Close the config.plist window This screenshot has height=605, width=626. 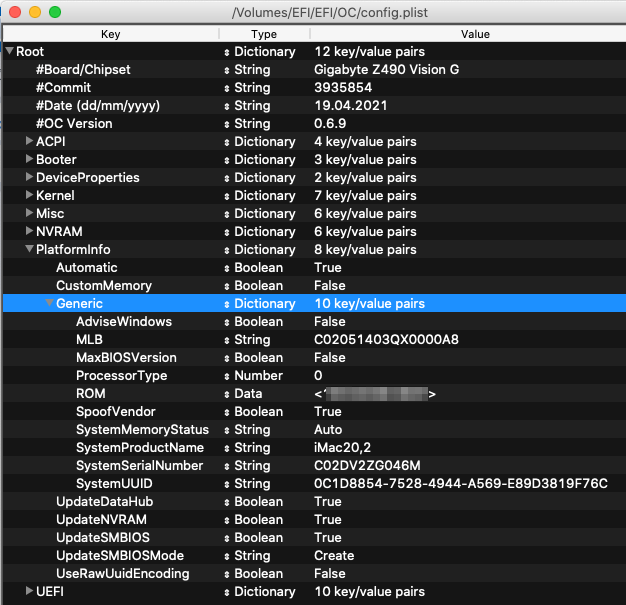point(15,12)
